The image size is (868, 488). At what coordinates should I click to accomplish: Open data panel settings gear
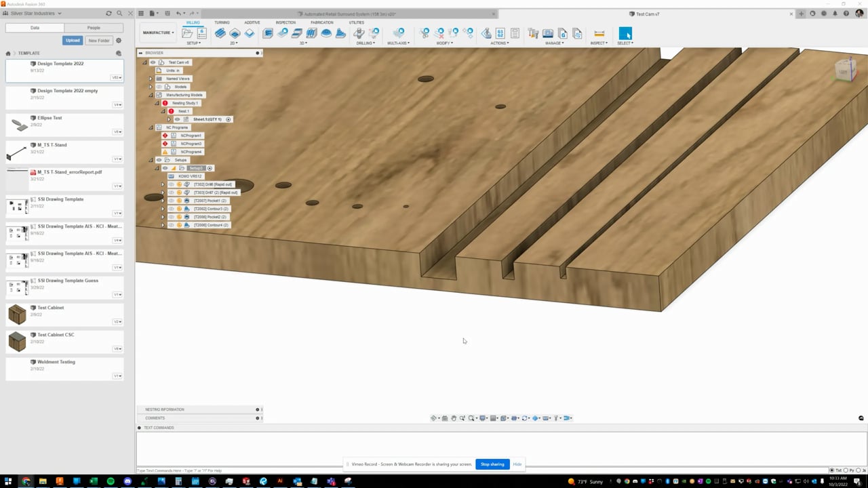119,41
